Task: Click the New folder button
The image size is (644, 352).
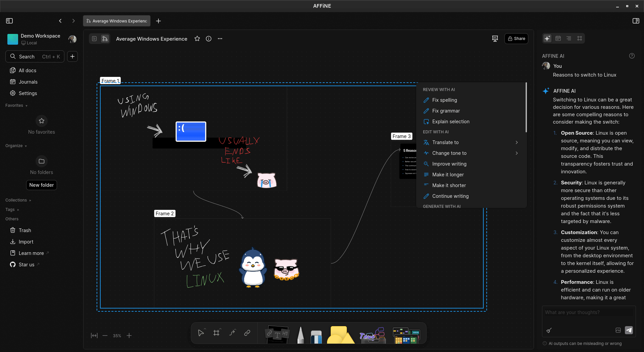Action: click(42, 185)
